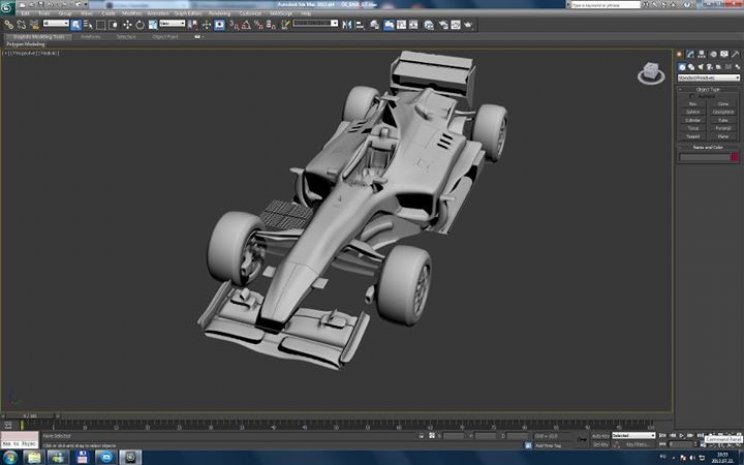Choose Bind to Space Warp tool
744x465 pixels.
[34, 25]
